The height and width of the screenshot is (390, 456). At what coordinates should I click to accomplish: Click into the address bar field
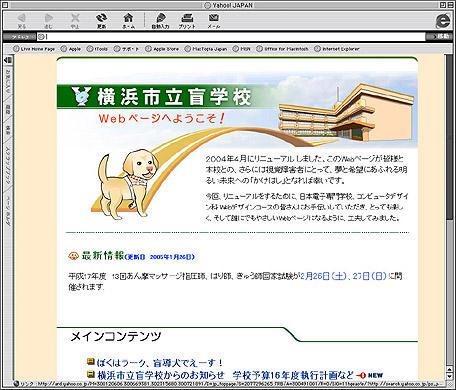pos(231,37)
